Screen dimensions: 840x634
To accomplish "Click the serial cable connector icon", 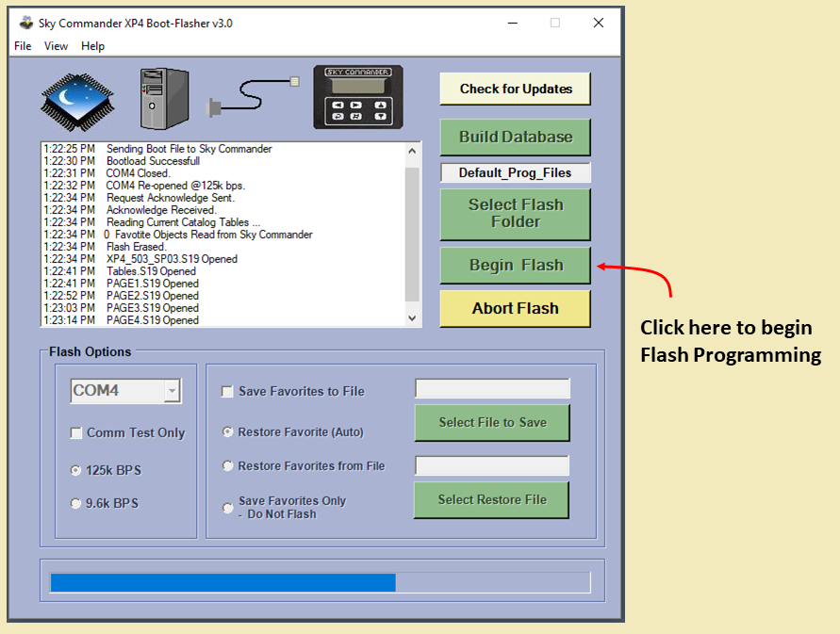I will 253,96.
